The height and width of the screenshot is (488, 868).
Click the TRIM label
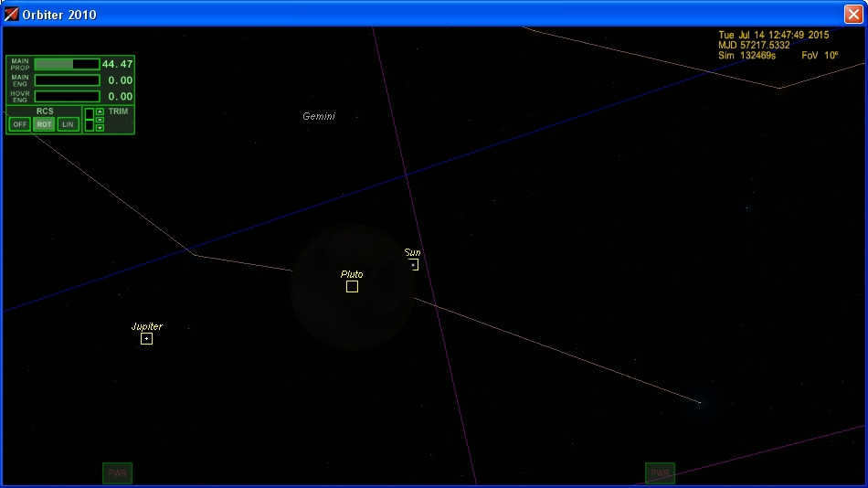(x=119, y=111)
